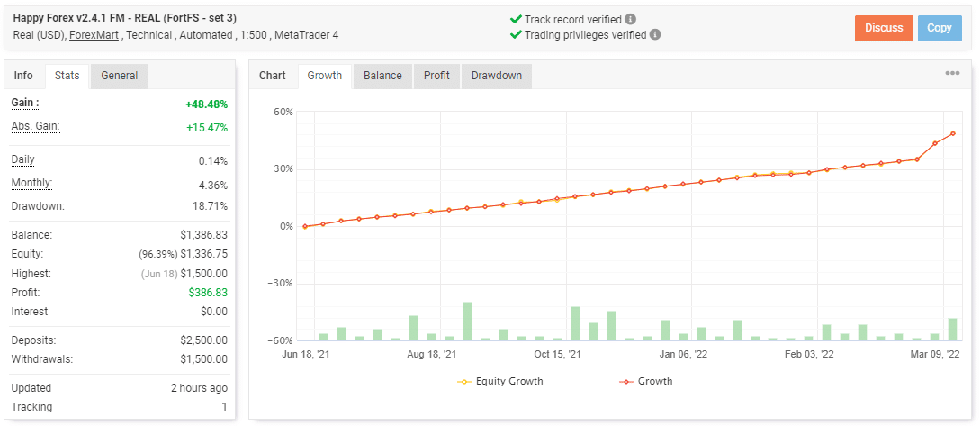Click the 18.71% drawdown value
The height and width of the screenshot is (426, 980).
211,206
